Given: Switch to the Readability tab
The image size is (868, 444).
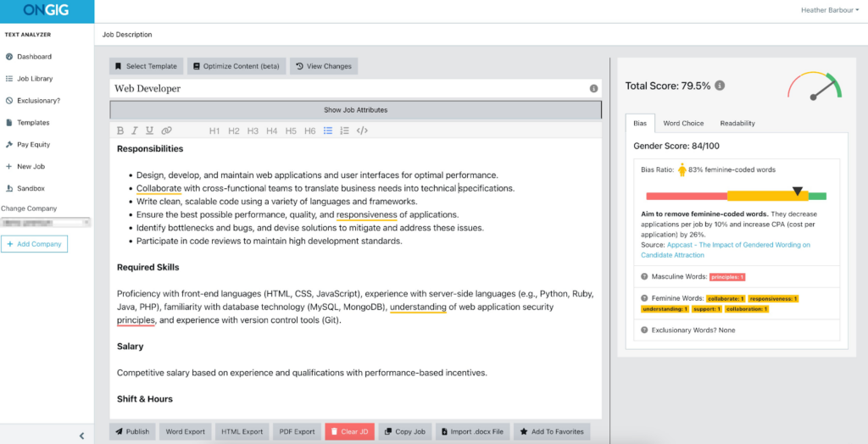Looking at the screenshot, I should (737, 123).
